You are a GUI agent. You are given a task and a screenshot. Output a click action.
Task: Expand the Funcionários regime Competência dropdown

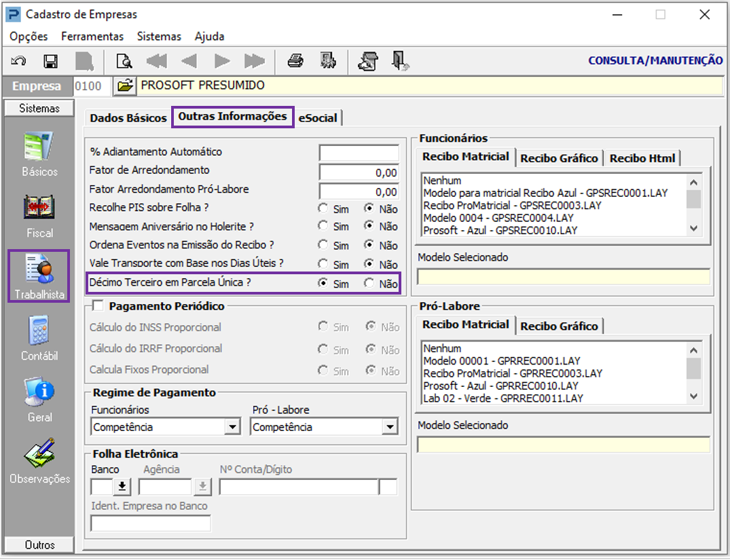(x=232, y=426)
